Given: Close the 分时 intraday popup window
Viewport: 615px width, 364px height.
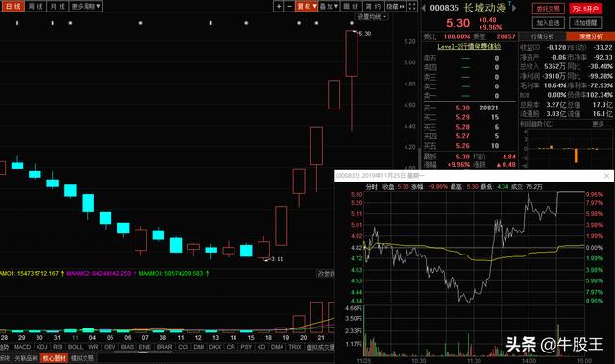Looking at the screenshot, I should (x=607, y=176).
